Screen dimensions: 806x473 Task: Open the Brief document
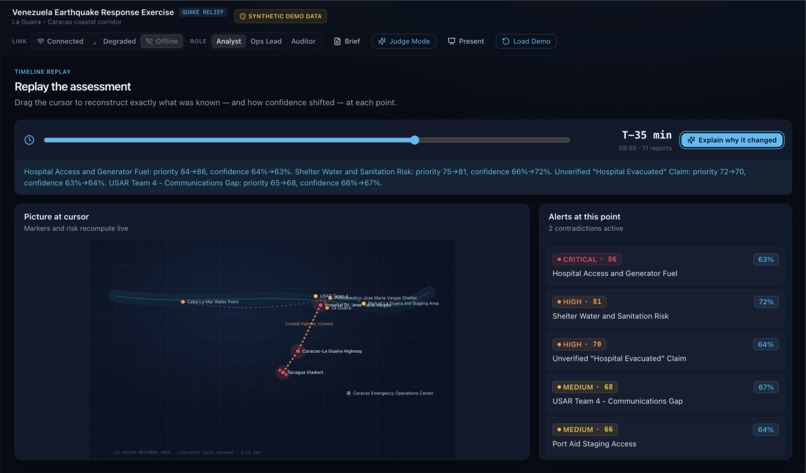(x=347, y=41)
